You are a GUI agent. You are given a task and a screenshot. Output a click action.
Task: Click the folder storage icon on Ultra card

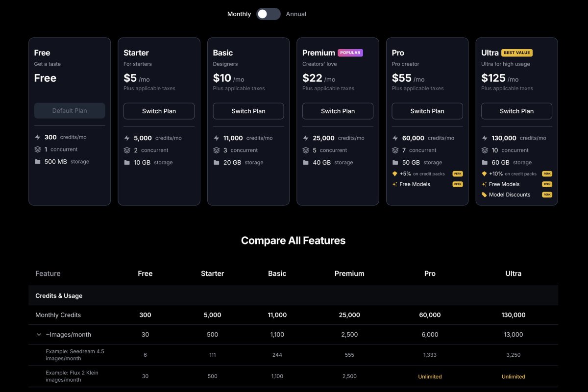click(x=485, y=163)
